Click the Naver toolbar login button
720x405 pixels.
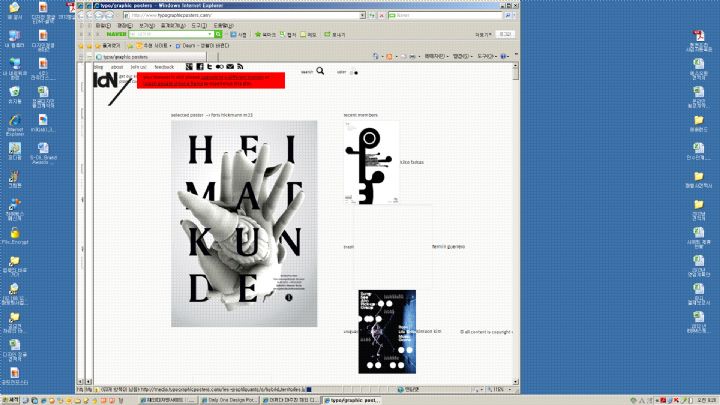pyautogui.click(x=505, y=34)
